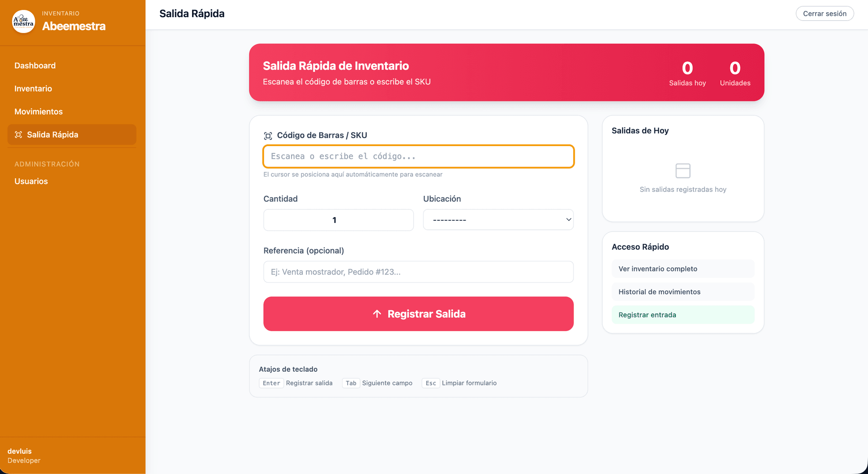The image size is (868, 474).
Task: Click the scan icon beside Salida Rápida
Action: (19, 135)
